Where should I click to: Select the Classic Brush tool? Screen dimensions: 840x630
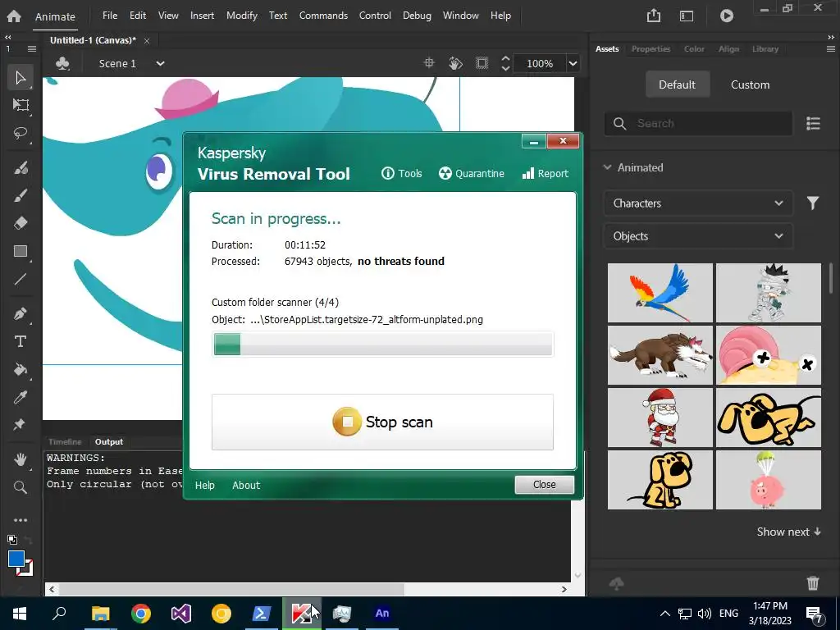click(x=21, y=195)
